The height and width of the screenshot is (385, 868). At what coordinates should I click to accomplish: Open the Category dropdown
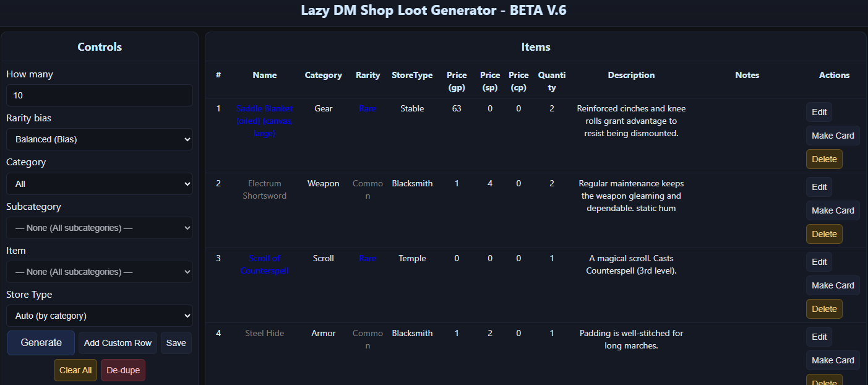click(x=99, y=183)
